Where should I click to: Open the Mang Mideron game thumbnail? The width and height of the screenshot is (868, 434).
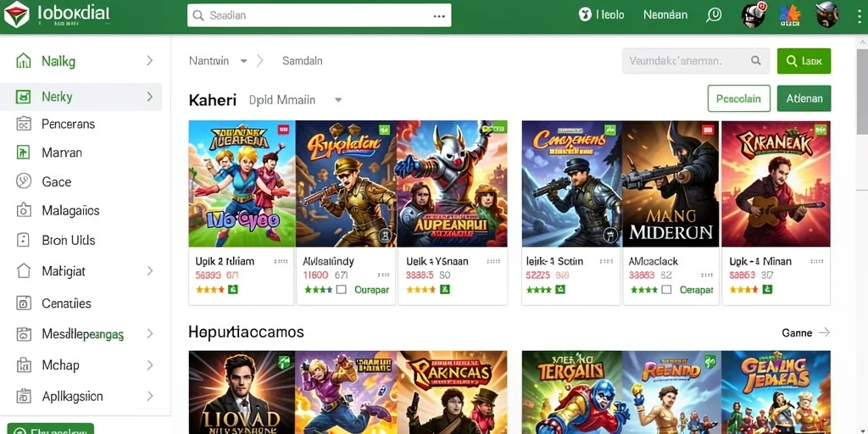(x=670, y=184)
